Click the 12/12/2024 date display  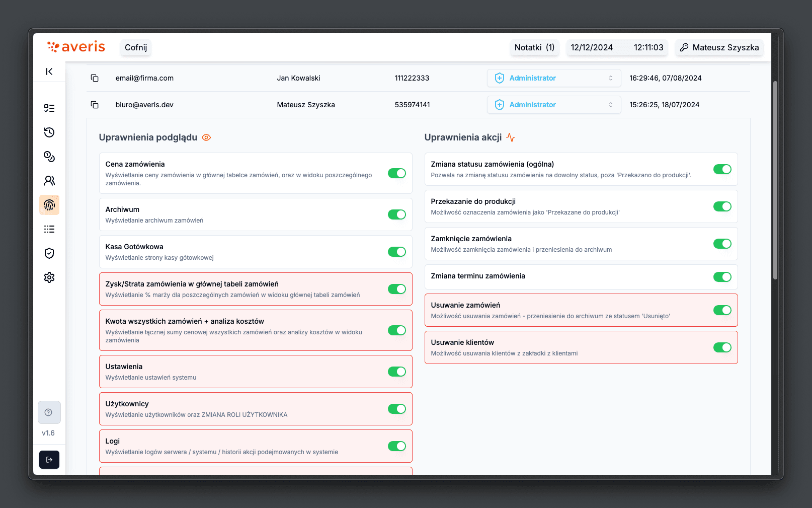click(x=592, y=47)
